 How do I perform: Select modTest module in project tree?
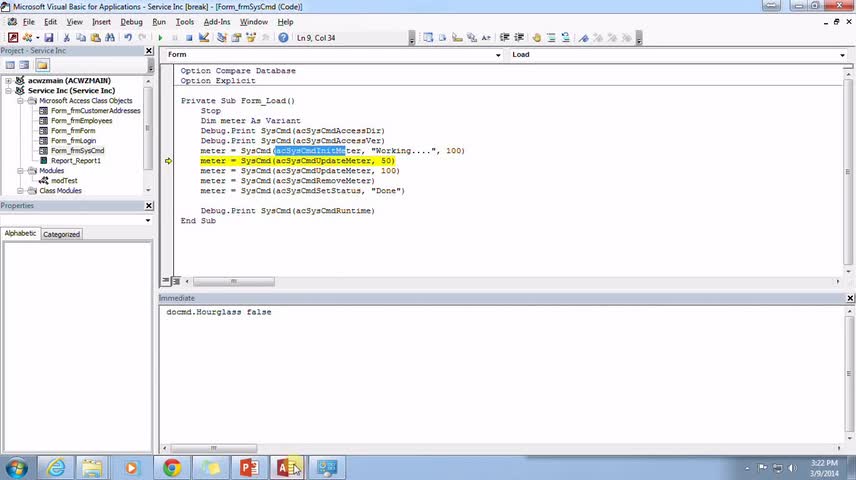click(64, 181)
